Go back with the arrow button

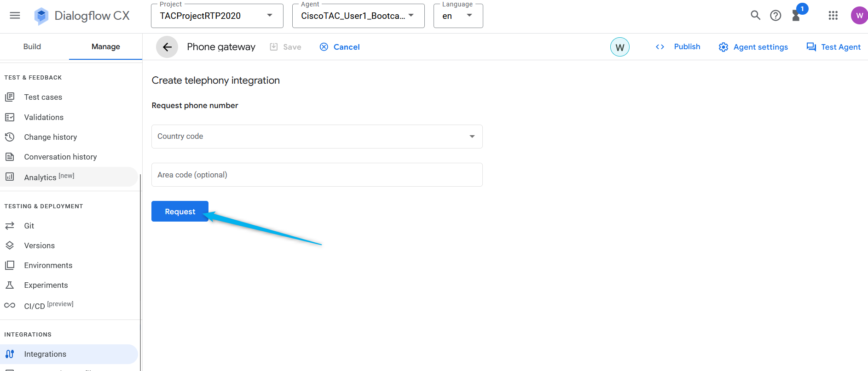(167, 47)
